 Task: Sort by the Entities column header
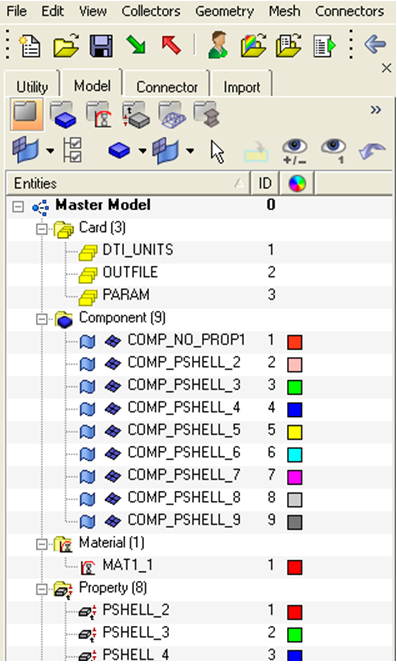tap(128, 184)
